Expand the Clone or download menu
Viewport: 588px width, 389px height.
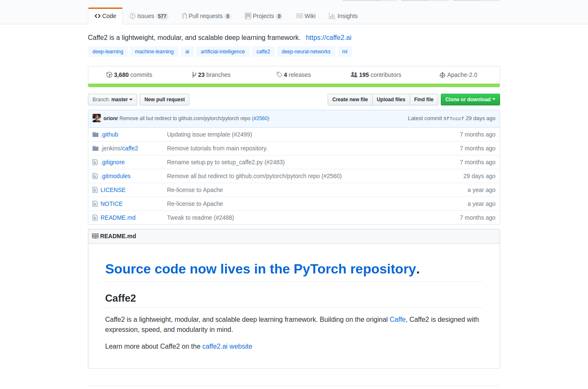pos(470,100)
